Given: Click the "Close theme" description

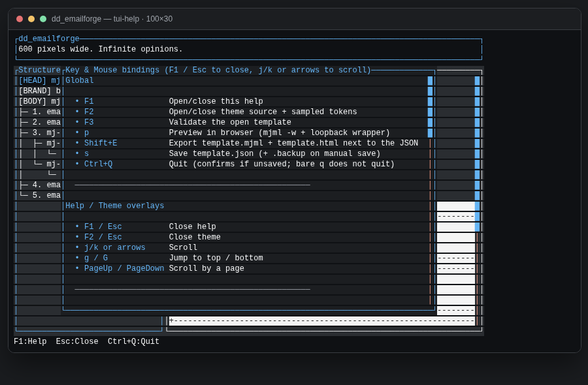Looking at the screenshot, I should 195,238.
